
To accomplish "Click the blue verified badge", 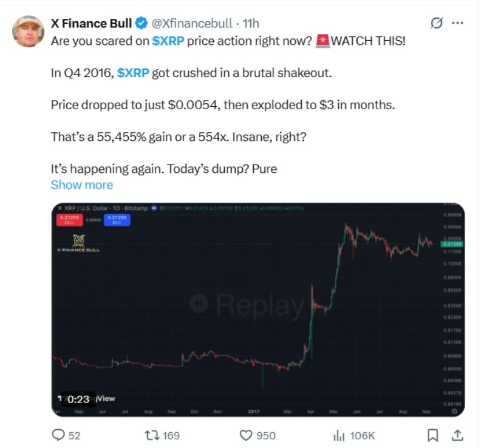I will pyautogui.click(x=141, y=24).
